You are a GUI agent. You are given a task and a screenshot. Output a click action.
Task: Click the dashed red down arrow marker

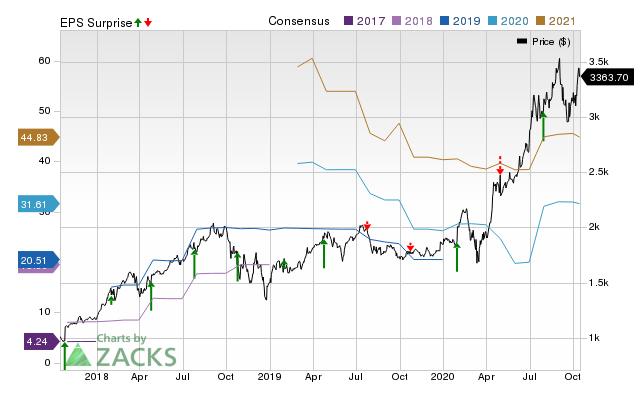[500, 165]
